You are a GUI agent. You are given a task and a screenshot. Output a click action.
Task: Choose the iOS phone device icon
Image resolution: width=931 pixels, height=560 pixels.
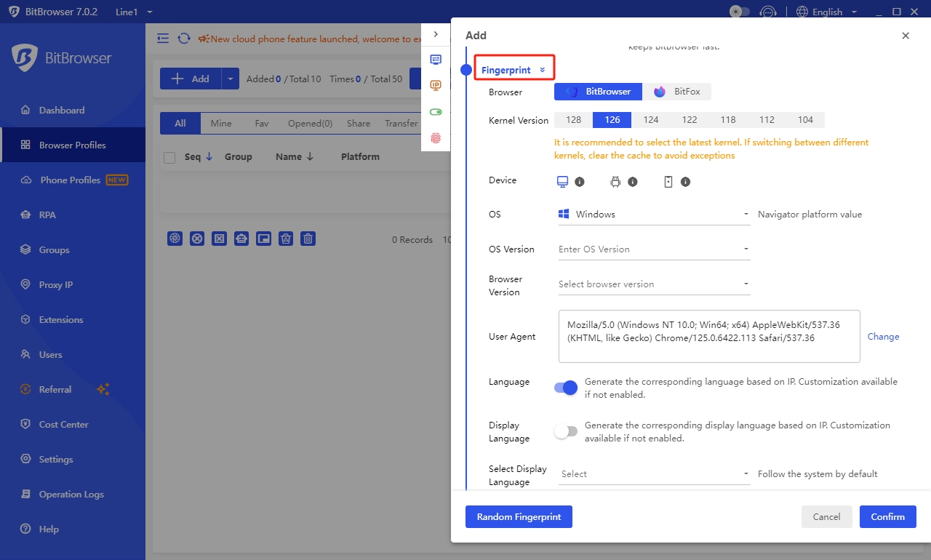coord(668,182)
